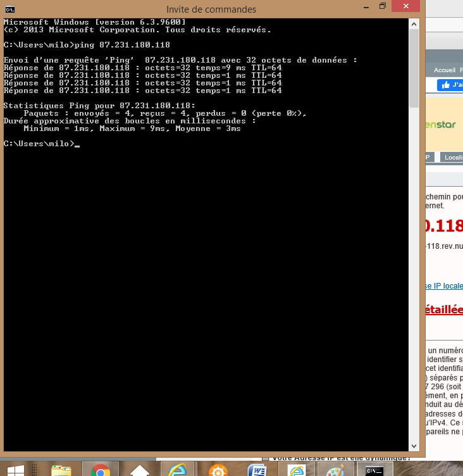Click the 'Minimum = 1ms, Maximum = 9ms' line
Image resolution: width=463 pixels, height=476 pixels.
click(132, 128)
